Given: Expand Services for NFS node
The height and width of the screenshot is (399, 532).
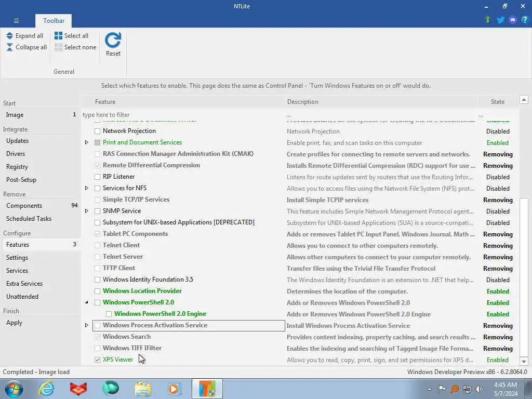Looking at the screenshot, I should pyautogui.click(x=87, y=188).
